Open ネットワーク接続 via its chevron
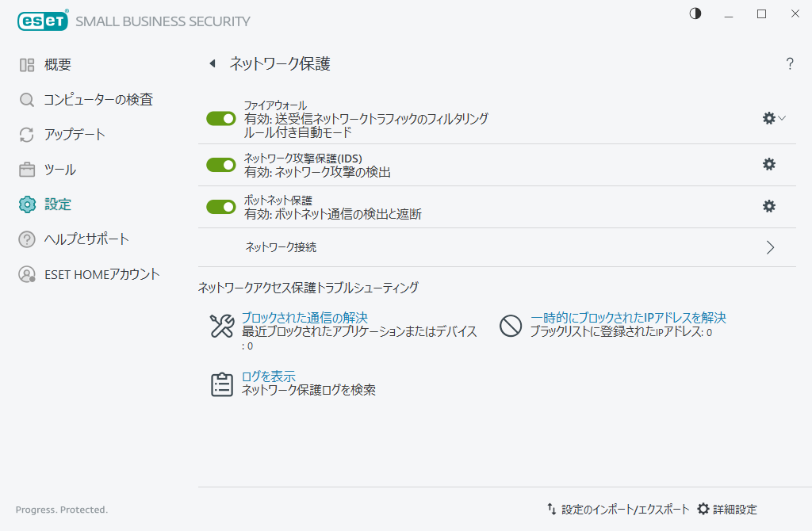Viewport: 812px width, 531px height. [769, 247]
